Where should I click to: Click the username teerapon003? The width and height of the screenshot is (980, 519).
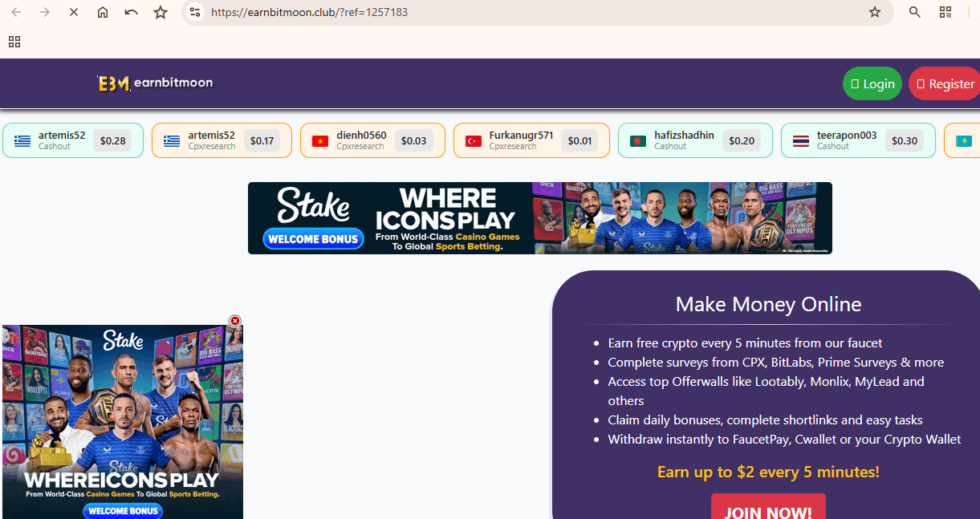click(847, 136)
